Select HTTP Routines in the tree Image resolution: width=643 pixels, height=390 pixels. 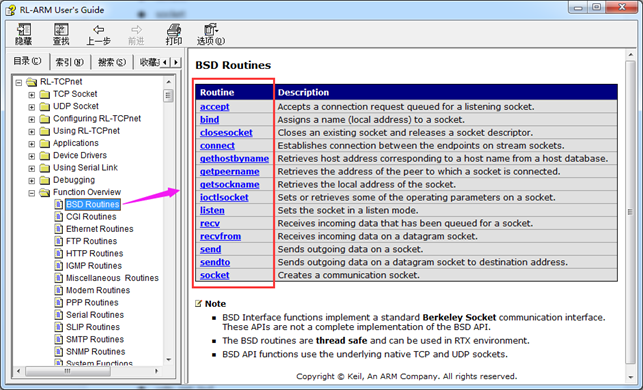[x=94, y=253]
